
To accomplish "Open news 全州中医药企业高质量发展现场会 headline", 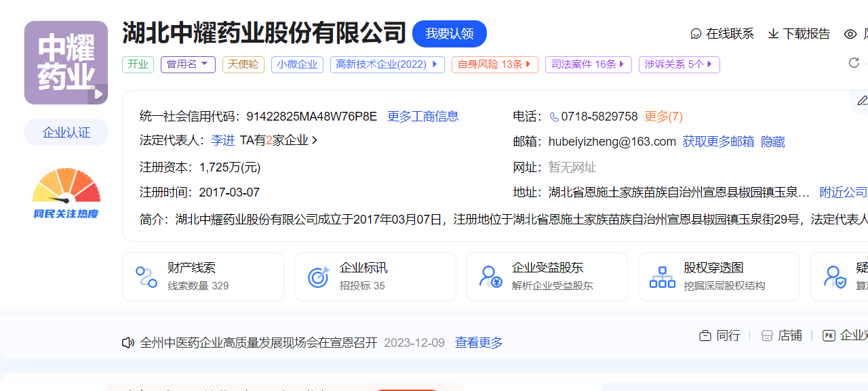I will 258,343.
